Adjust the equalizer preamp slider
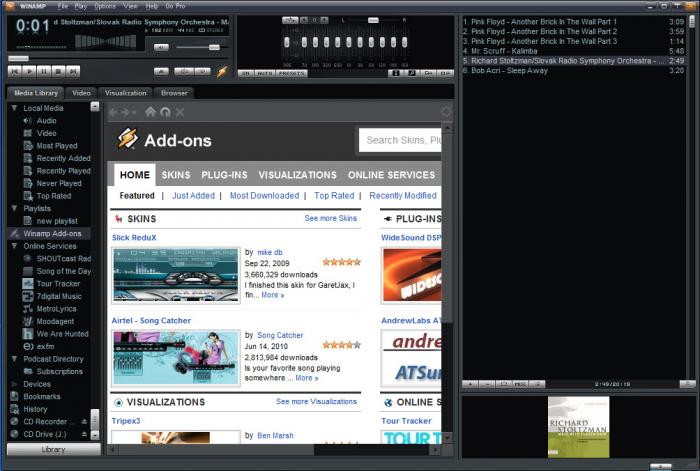The height and width of the screenshot is (471, 700). [x=287, y=42]
